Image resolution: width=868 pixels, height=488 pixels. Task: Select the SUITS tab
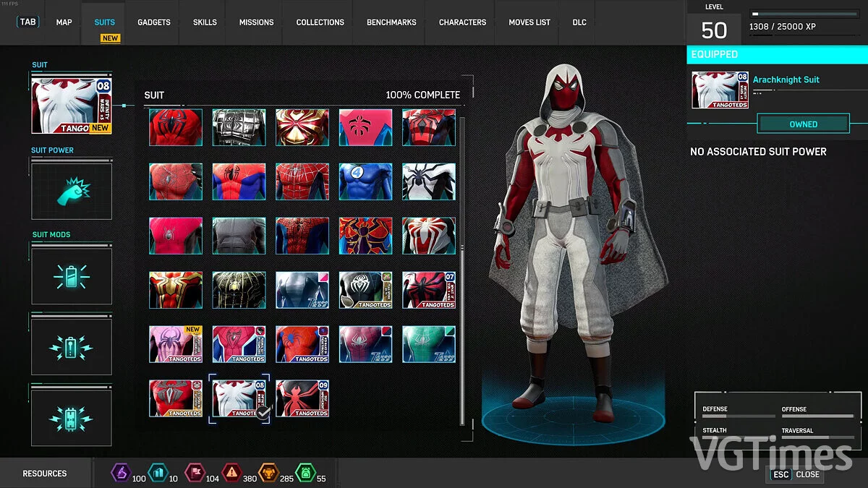105,22
